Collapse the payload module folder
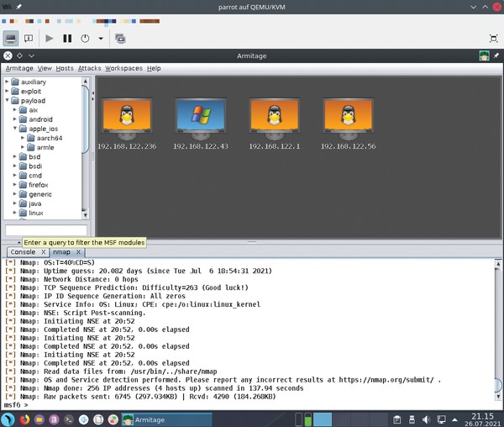This screenshot has width=504, height=427. 7,100
